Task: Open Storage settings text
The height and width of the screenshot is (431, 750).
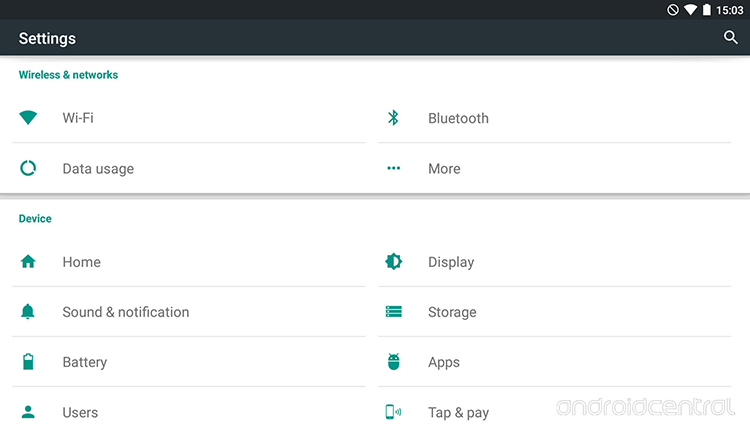Action: tap(452, 312)
